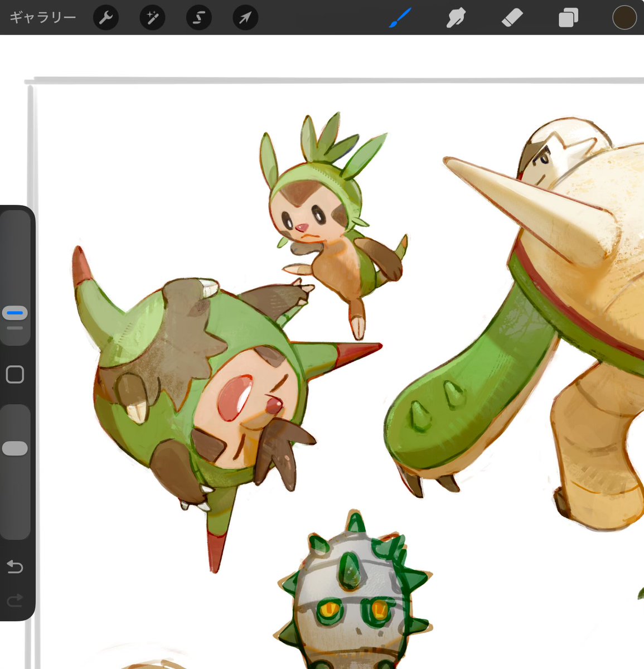
Task: Open the Layers panel
Action: (568, 18)
